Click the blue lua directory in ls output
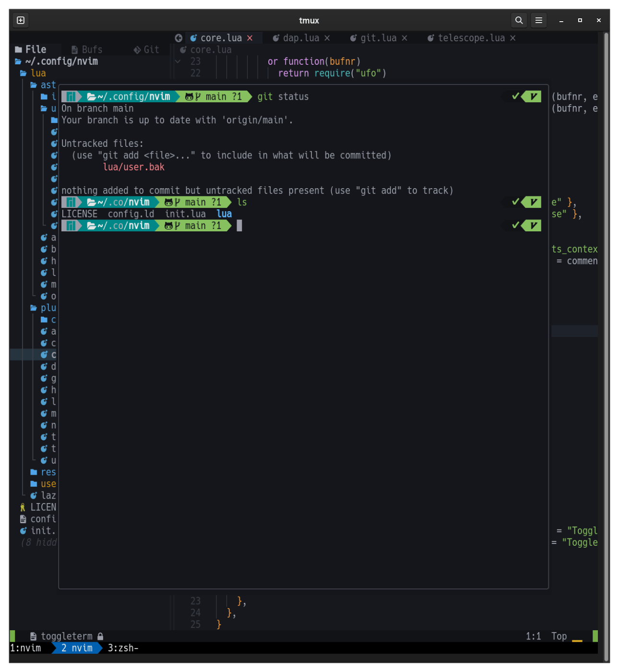619x672 pixels. pyautogui.click(x=224, y=214)
